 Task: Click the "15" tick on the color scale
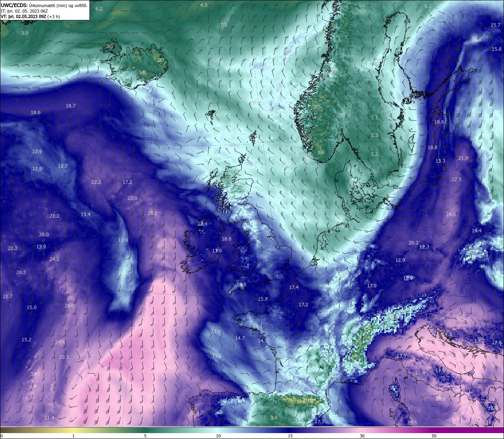[x=290, y=436]
